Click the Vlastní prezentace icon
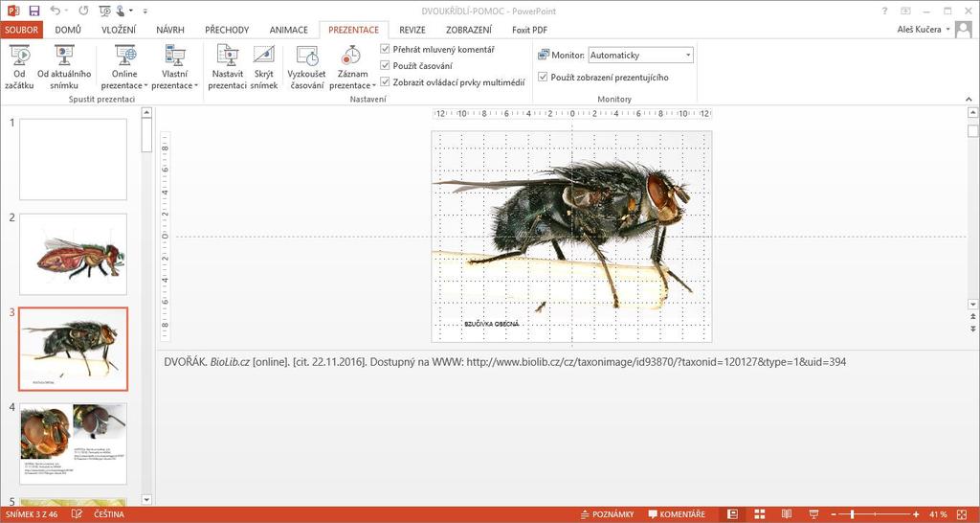The image size is (980, 523). 175,55
